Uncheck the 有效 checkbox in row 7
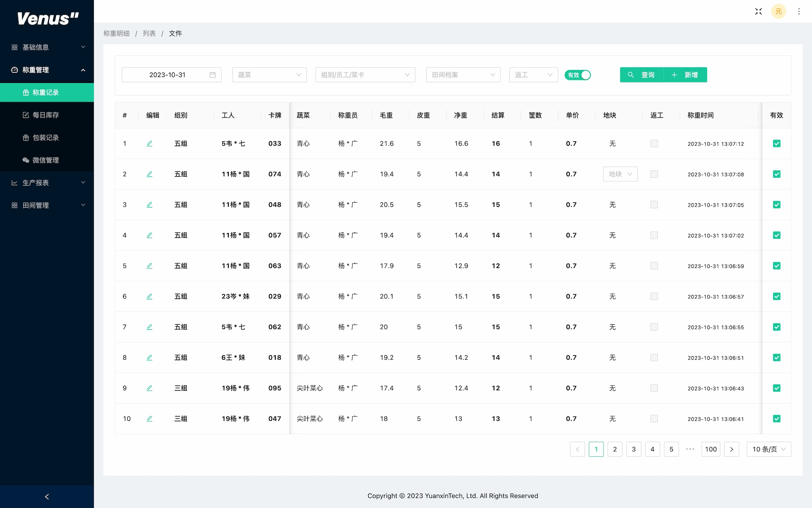Screen dimensions: 812x508 pyautogui.click(x=776, y=327)
